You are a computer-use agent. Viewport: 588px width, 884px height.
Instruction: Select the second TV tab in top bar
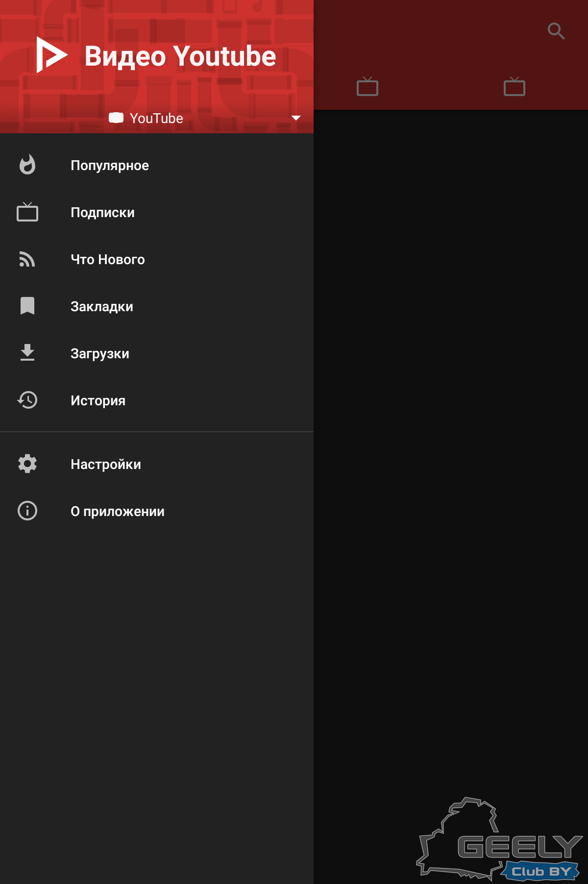(x=514, y=87)
